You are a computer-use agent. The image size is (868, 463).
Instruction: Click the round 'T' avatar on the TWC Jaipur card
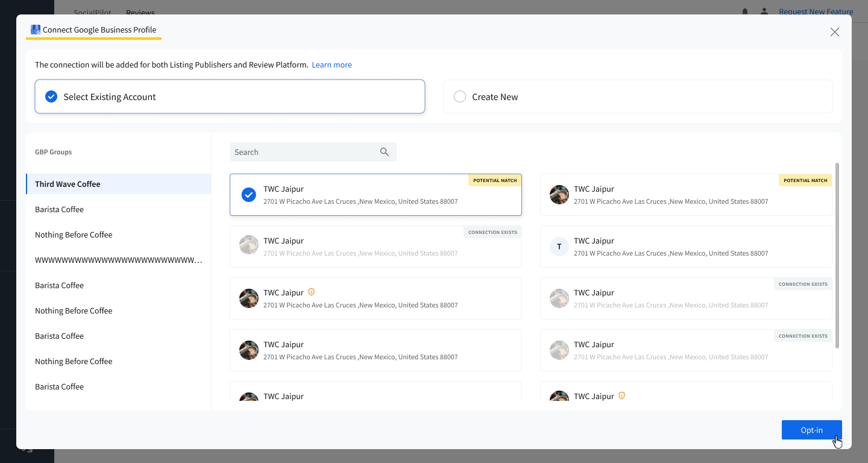point(559,247)
